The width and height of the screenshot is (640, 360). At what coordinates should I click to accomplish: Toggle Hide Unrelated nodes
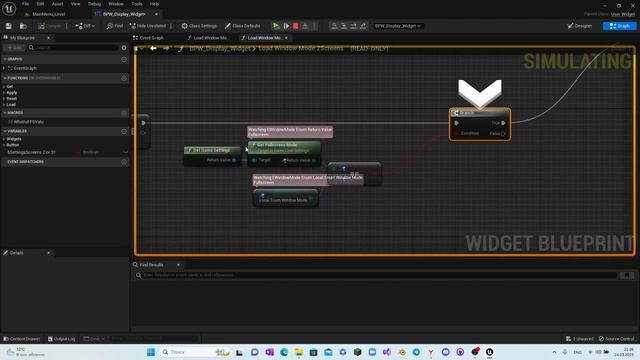[x=148, y=26]
